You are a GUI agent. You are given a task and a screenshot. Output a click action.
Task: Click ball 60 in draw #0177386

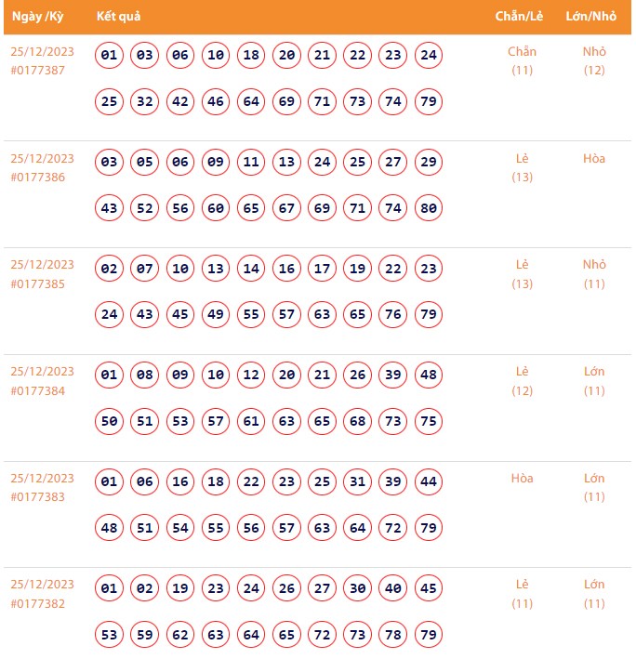click(216, 208)
